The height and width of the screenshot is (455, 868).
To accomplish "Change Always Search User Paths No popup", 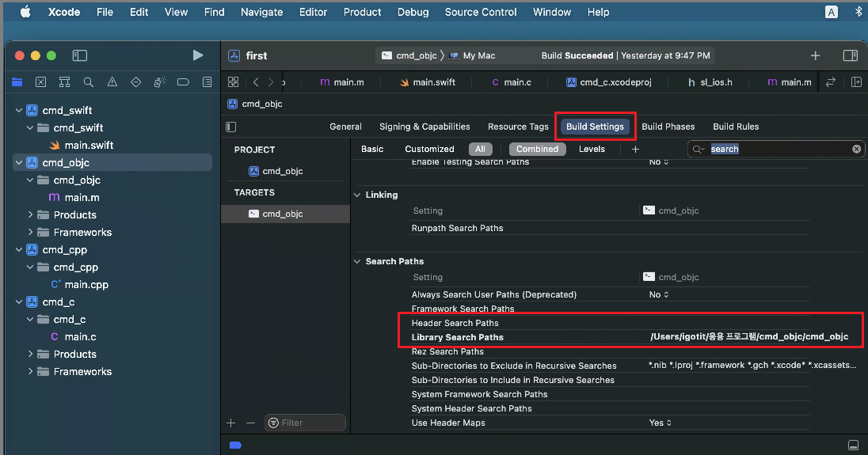I will [659, 294].
